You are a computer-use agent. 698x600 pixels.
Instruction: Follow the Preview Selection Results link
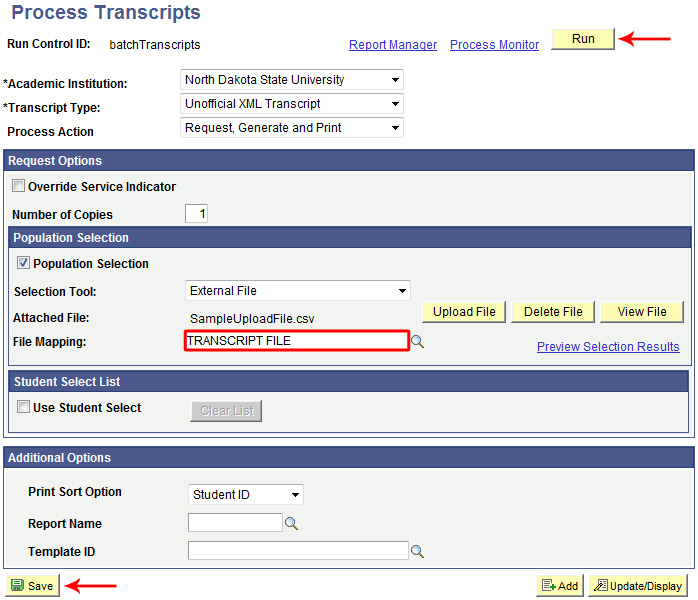(x=608, y=347)
